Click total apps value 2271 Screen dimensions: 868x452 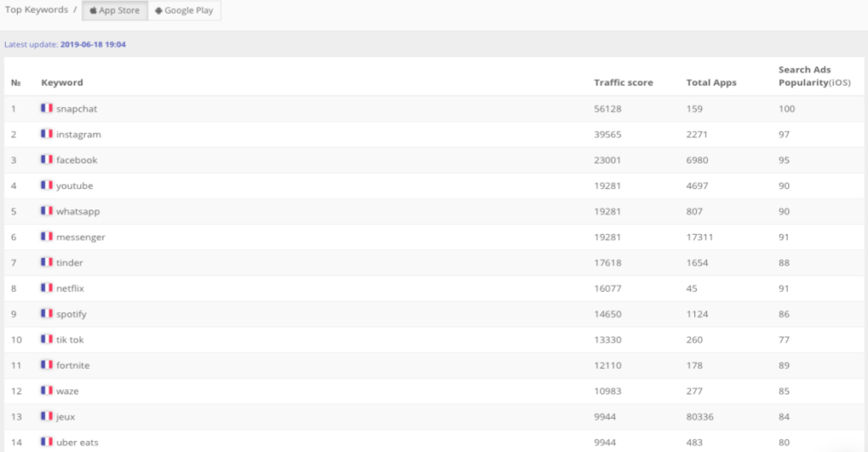pos(697,134)
